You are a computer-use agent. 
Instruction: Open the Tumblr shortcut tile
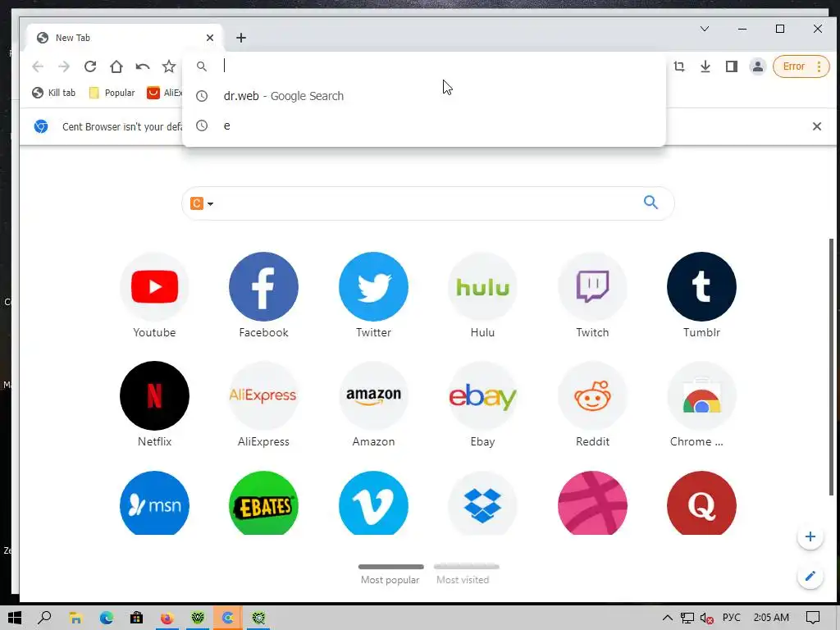point(702,286)
